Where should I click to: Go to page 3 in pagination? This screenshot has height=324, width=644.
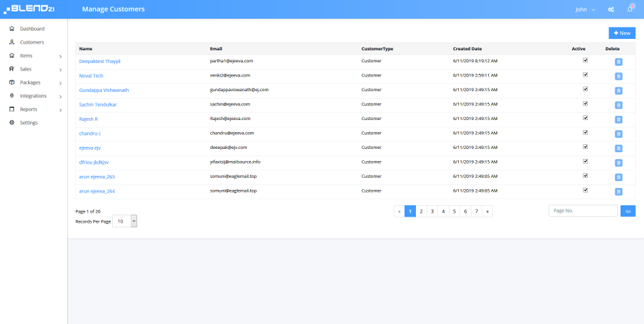(432, 211)
